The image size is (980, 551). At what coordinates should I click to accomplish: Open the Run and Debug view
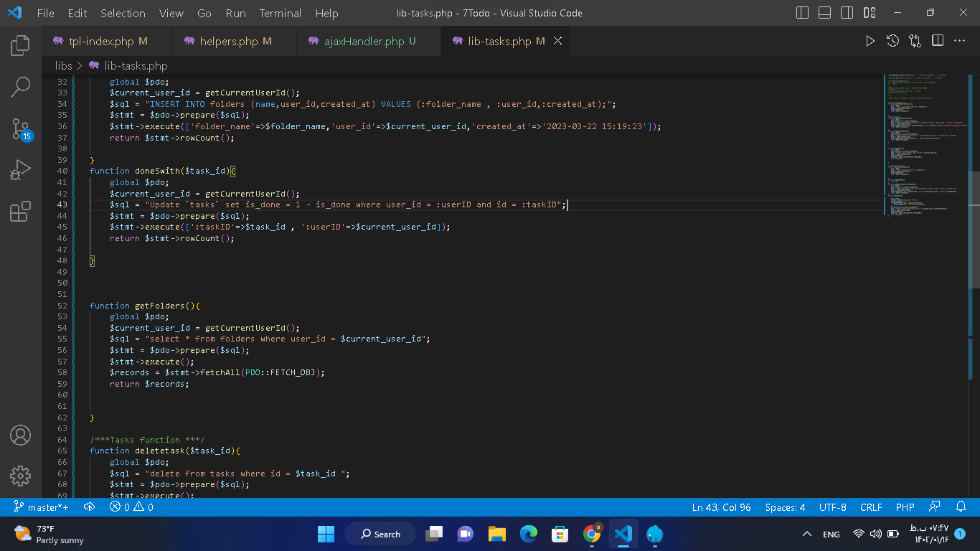click(20, 170)
